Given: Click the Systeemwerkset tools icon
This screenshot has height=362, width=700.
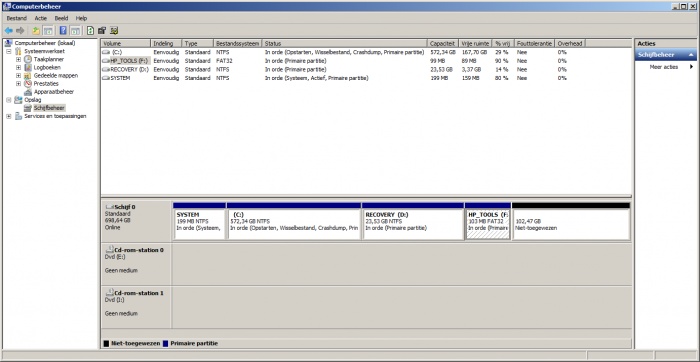Looking at the screenshot, I should (x=18, y=51).
